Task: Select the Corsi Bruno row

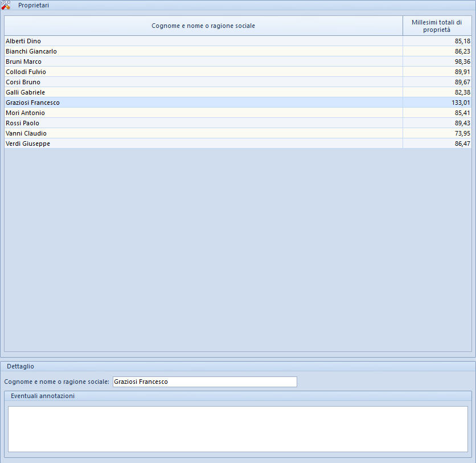Action: point(238,82)
